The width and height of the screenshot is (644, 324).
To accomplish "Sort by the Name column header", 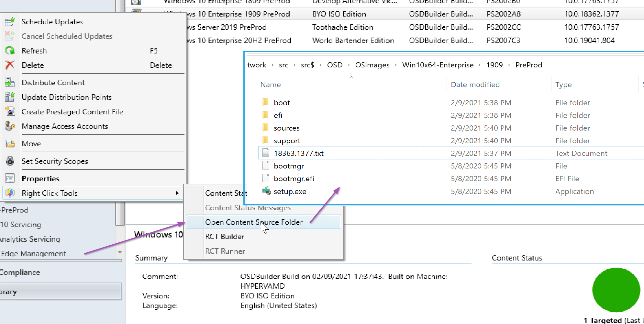I will coord(271,85).
